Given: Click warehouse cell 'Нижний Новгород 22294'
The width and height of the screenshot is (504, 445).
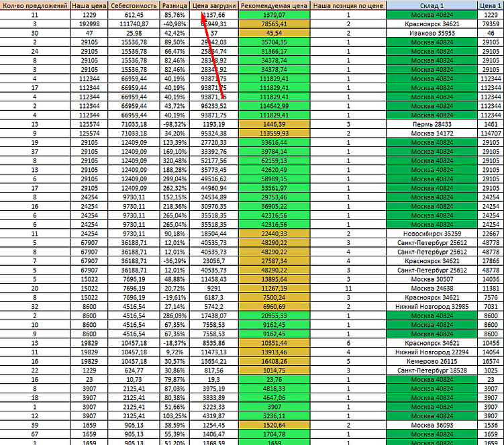Looking at the screenshot, I should (432, 352).
